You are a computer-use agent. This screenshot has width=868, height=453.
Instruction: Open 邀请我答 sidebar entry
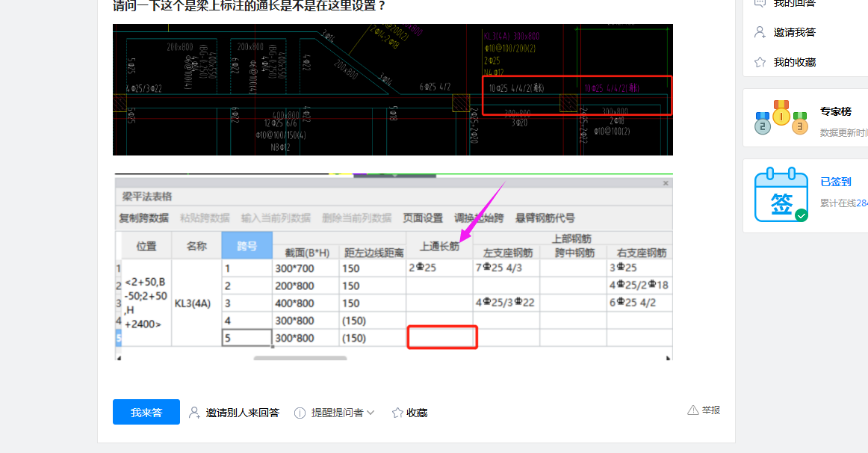click(794, 32)
